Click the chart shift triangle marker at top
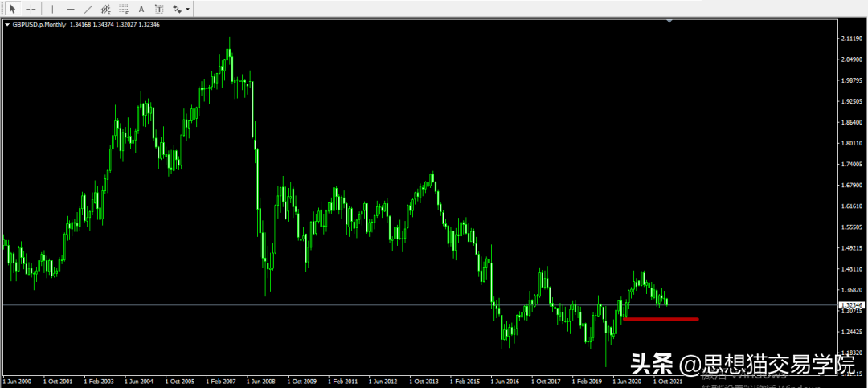Image resolution: width=868 pixels, height=388 pixels. [669, 21]
